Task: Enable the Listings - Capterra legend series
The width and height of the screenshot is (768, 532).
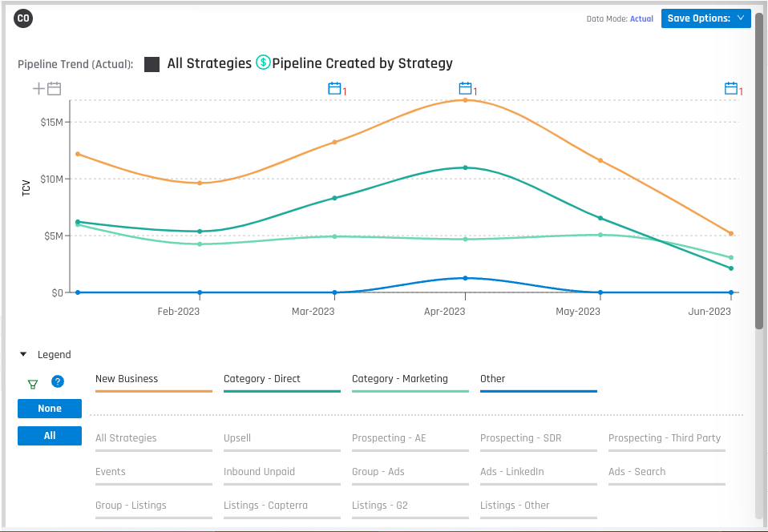Action: point(282,509)
